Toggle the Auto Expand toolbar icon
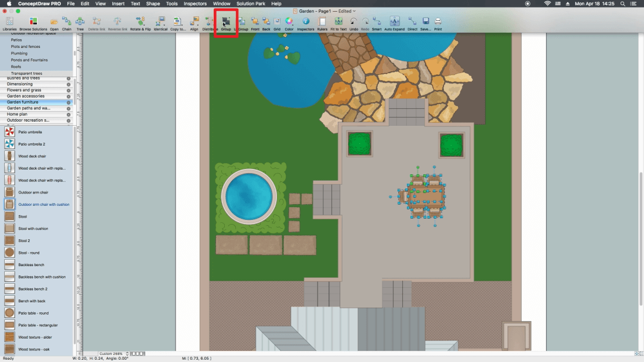Screen dimensions: 644x362 coord(394,23)
